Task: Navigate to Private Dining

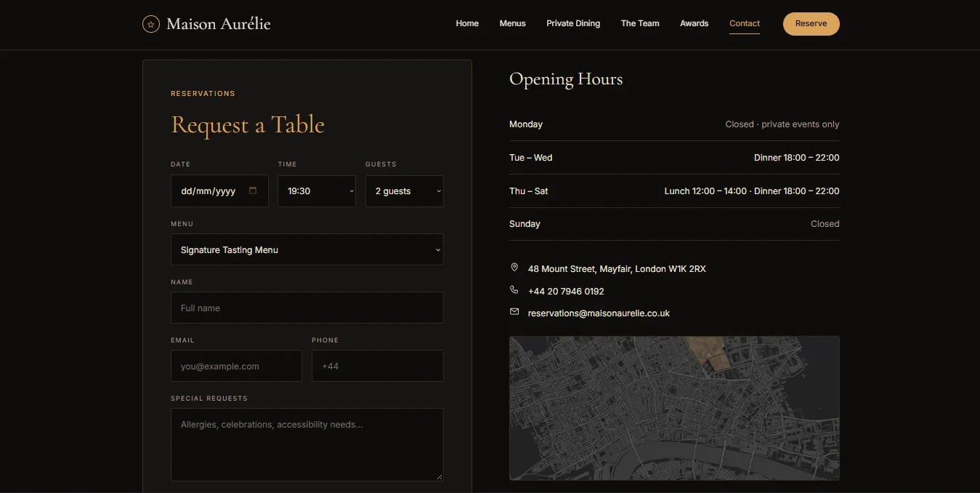Action: [573, 23]
